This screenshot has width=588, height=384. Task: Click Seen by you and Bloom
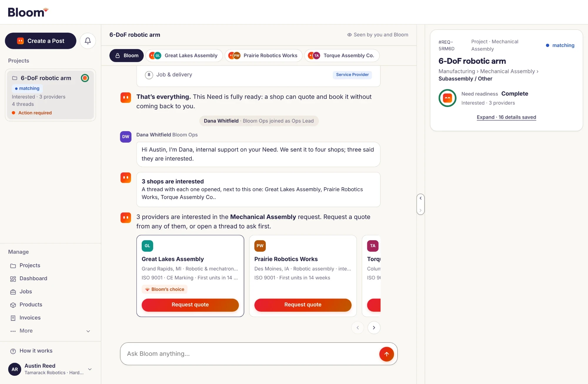pyautogui.click(x=377, y=35)
